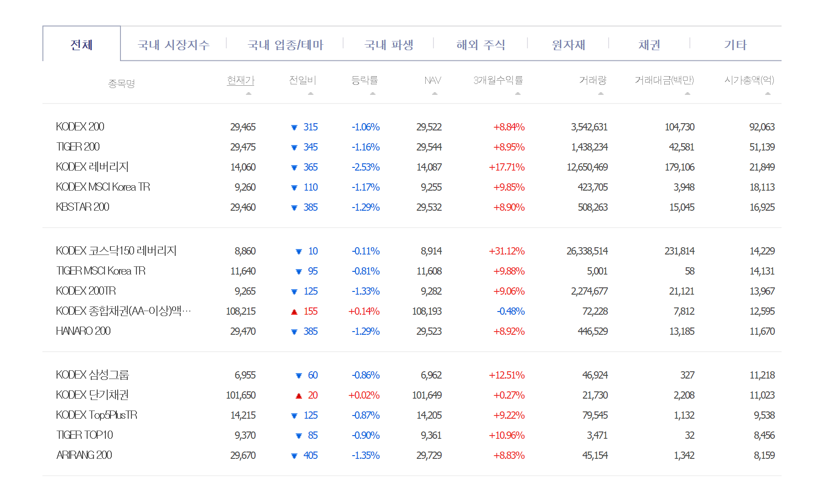The height and width of the screenshot is (504, 824).
Task: Select the +31.12% three-month return value
Action: click(506, 251)
